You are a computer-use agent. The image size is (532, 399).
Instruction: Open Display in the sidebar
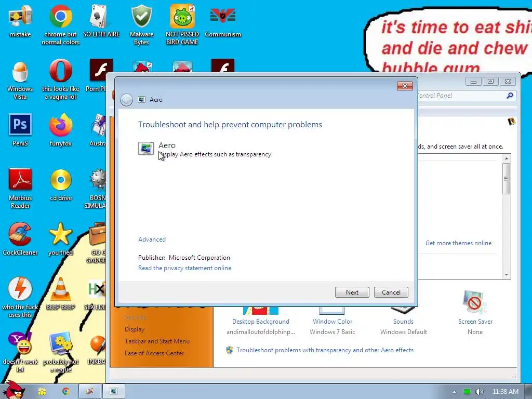[135, 329]
